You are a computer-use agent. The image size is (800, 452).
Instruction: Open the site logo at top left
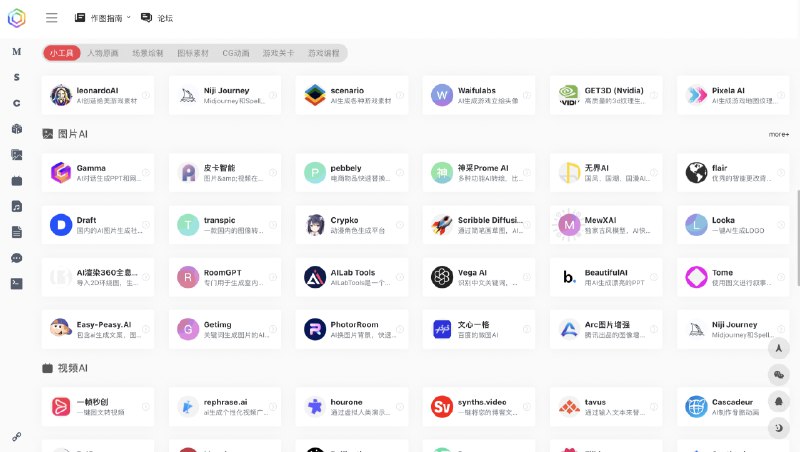16,18
